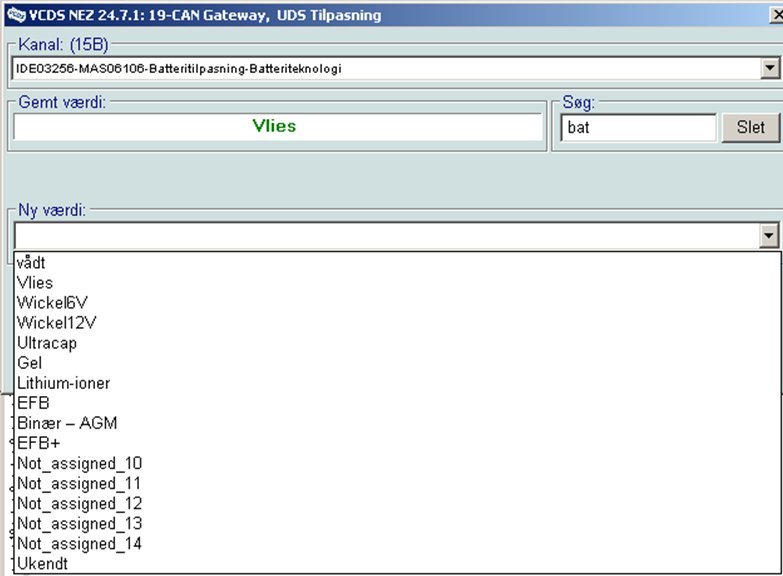783x576 pixels.
Task: Pick Wickel12V from the list
Action: click(x=56, y=323)
